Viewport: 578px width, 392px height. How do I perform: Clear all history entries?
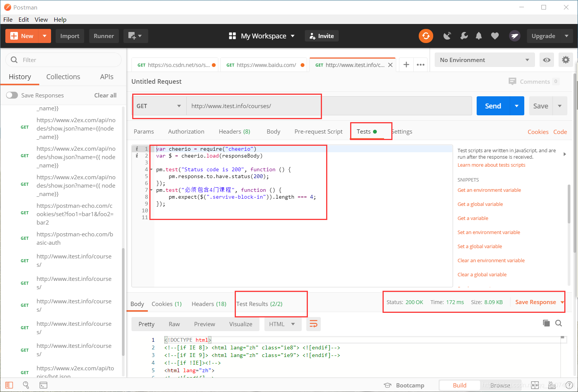click(105, 95)
